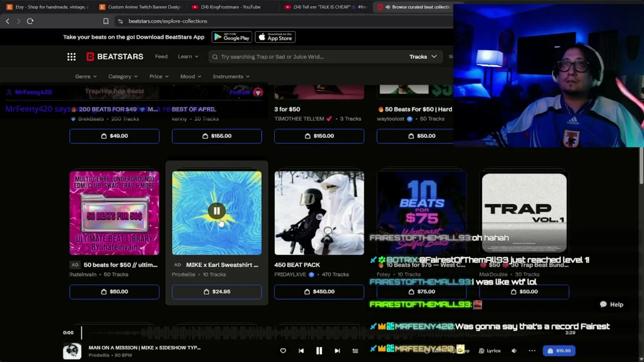
Task: Buy 10 Beats West Coast pack for $75.00
Action: [422, 292]
